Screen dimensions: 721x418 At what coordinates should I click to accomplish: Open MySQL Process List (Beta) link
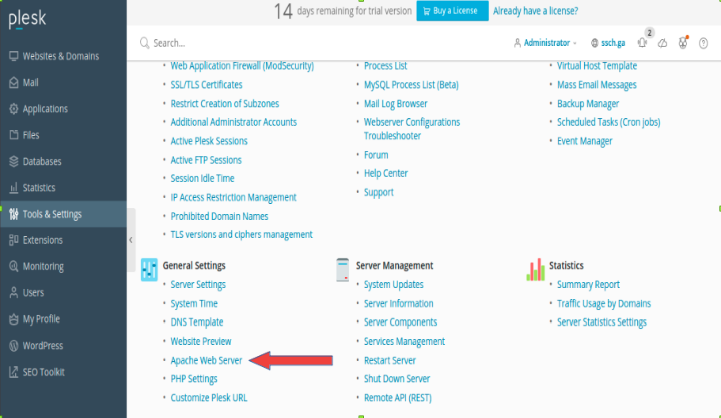pyautogui.click(x=412, y=85)
